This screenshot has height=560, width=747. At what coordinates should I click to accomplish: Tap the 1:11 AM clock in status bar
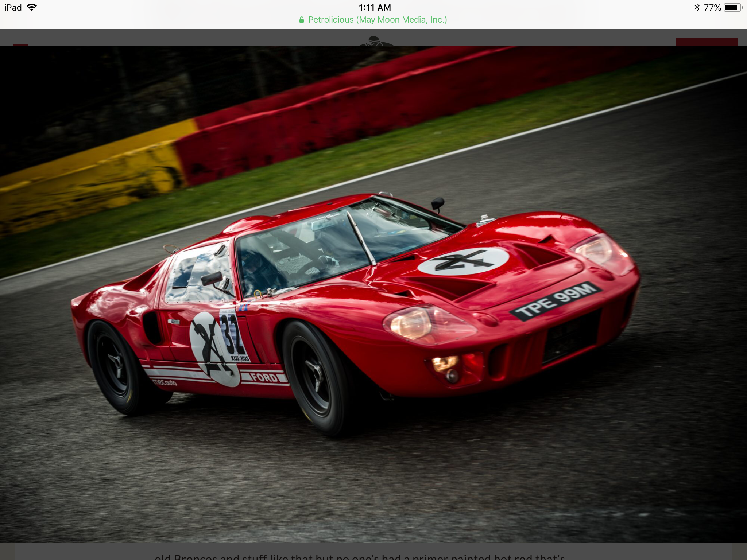tap(375, 7)
